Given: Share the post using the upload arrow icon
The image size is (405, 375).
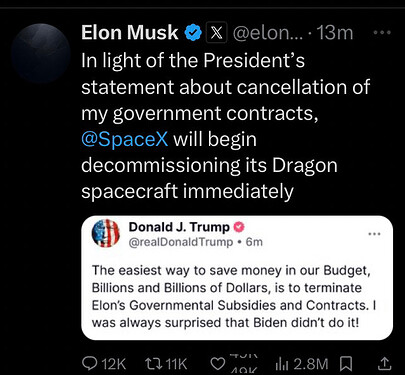Looking at the screenshot, I should click(x=384, y=364).
